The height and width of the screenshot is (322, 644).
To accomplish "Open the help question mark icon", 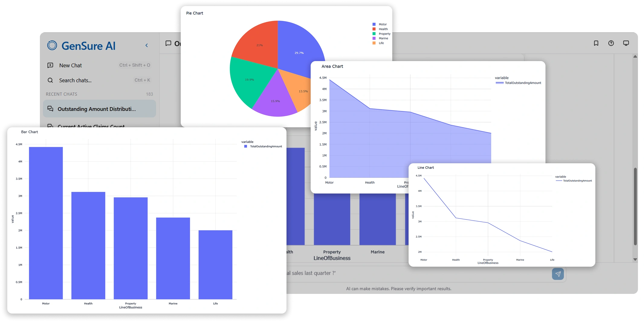I will 611,43.
